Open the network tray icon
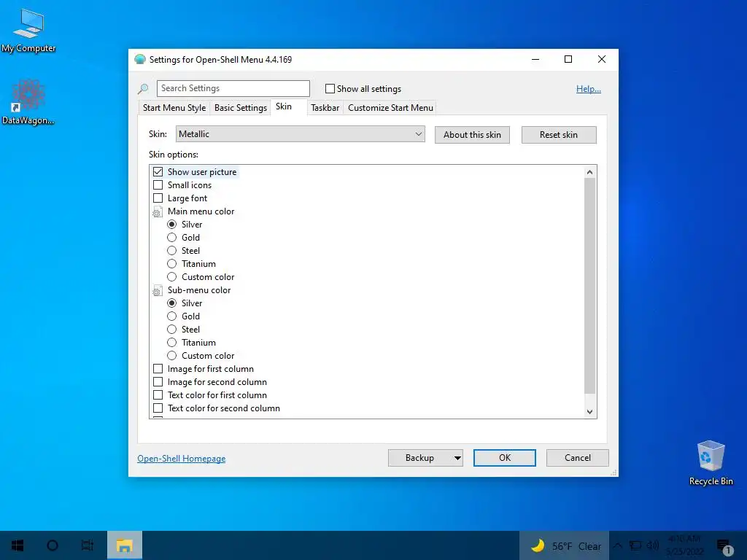This screenshot has height=560, width=747. [635, 545]
